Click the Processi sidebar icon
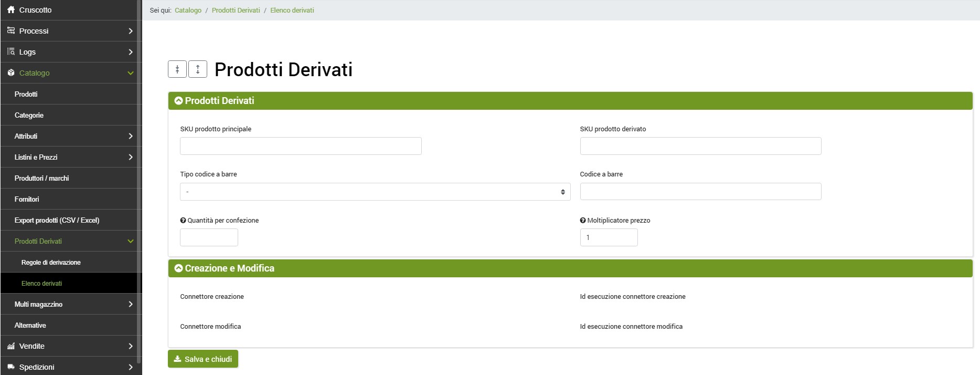Screen dimensions: 980x375 coord(11,31)
